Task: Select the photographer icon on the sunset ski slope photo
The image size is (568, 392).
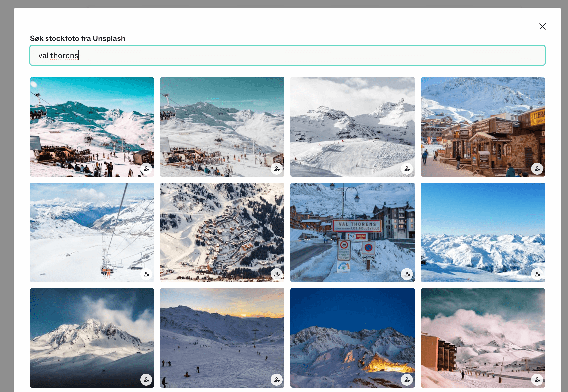Action: pos(277,380)
